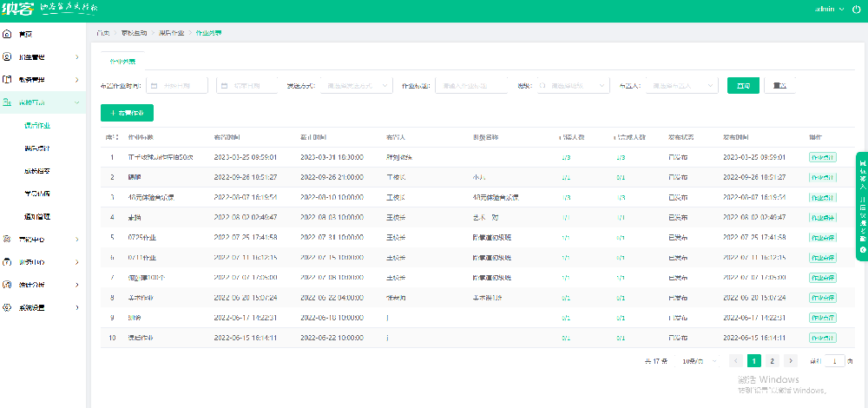Click the start date input field
This screenshot has width=868, height=408.
click(x=176, y=86)
